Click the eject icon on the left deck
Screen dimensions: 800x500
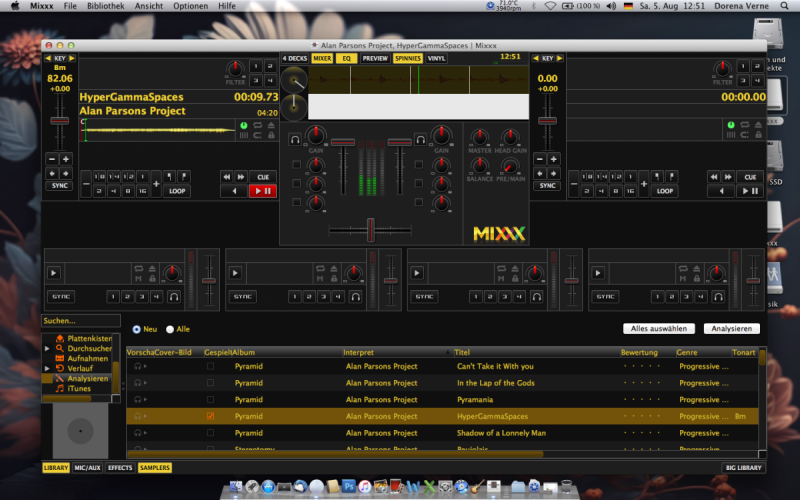click(x=270, y=125)
